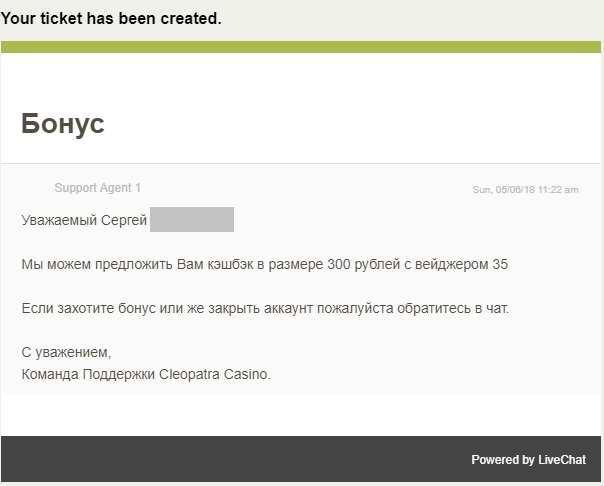This screenshot has height=486, width=604.
Task: Click the Уважаемый Сергей greeting text
Action: click(x=84, y=220)
